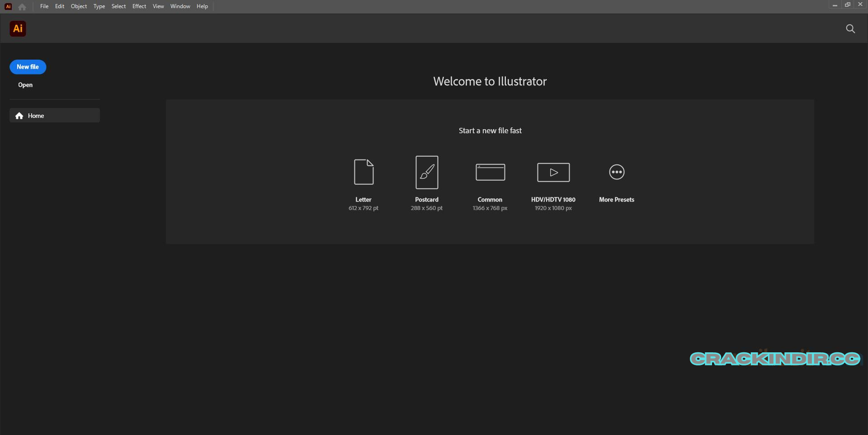
Task: Click the HDV/HDTV 1080 label
Action: coord(553,200)
